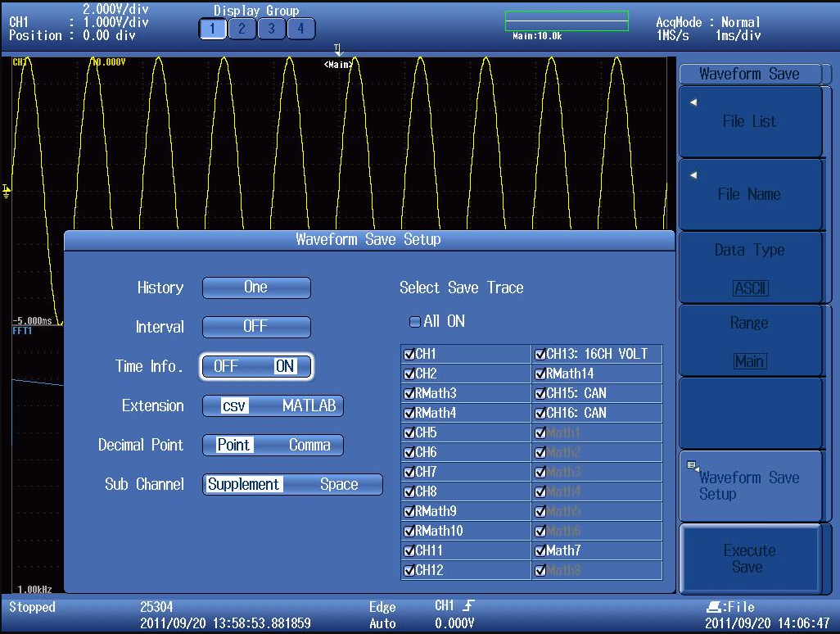Uncheck the CH1 save trace checkbox
This screenshot has width=840, height=634.
pos(409,355)
